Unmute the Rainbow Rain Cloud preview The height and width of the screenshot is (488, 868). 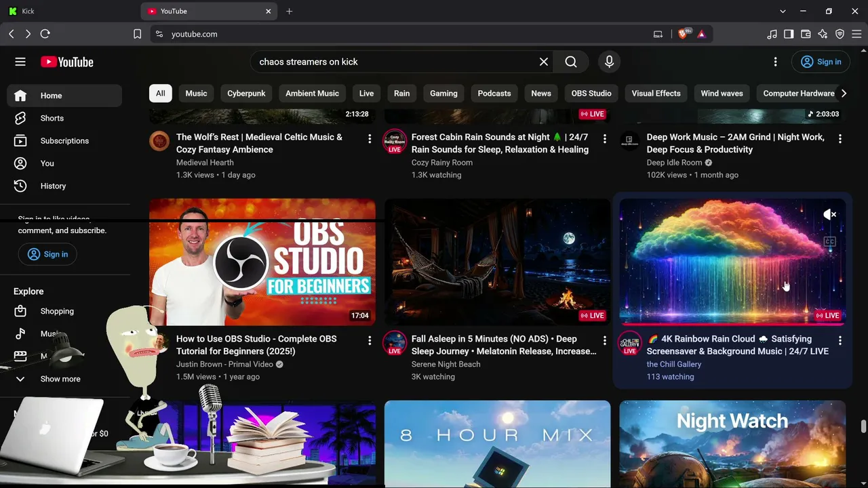tap(830, 215)
